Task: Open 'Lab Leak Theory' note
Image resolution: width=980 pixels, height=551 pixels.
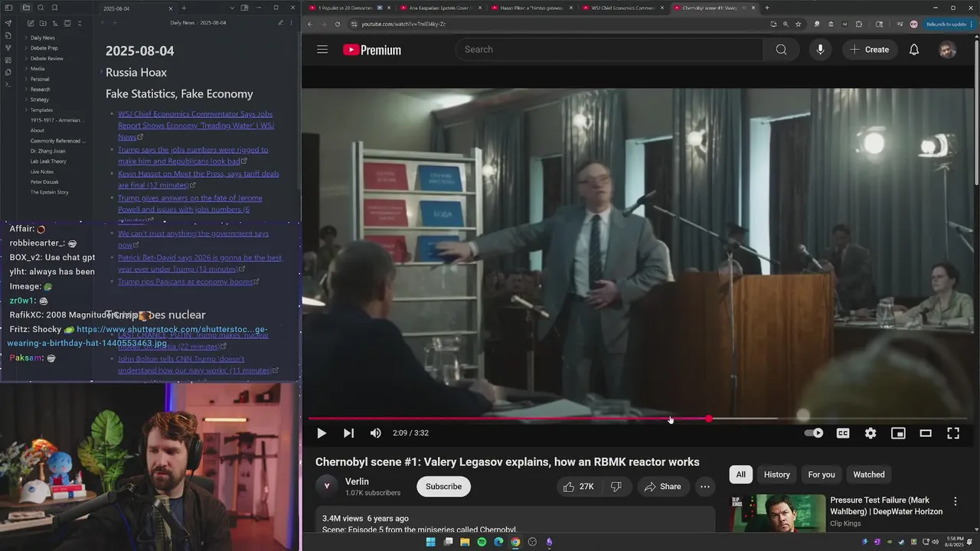Action: [48, 161]
